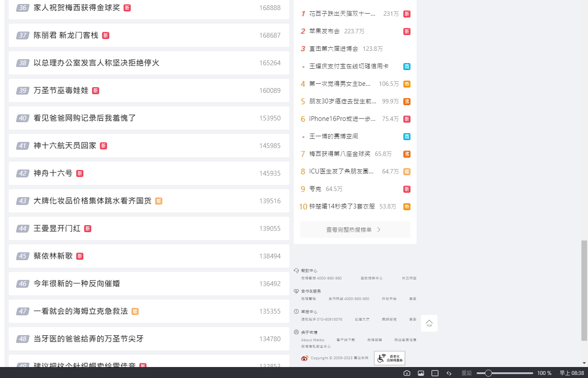
Task: Open hot topic 看见爸爸网购记录后我羞愧了
Action: 85,118
